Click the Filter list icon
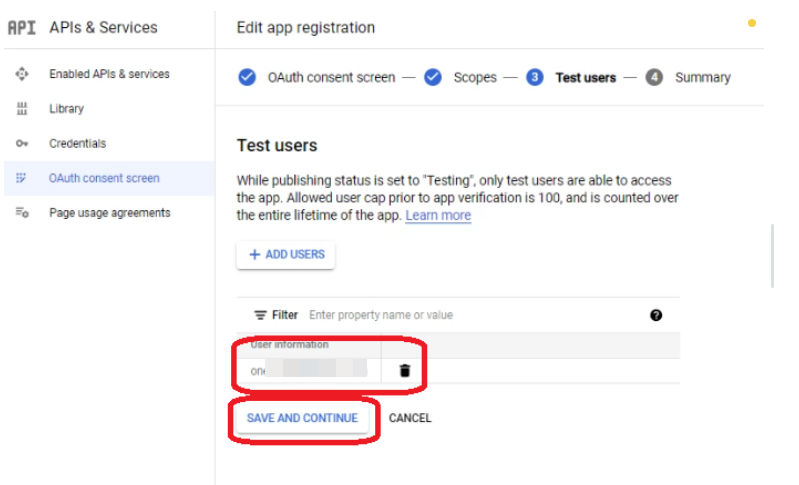This screenshot has height=485, width=799. click(260, 315)
